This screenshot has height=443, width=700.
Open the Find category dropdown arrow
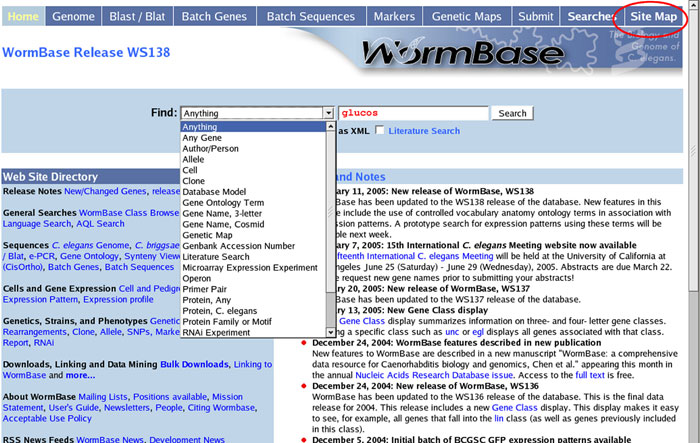[x=329, y=113]
